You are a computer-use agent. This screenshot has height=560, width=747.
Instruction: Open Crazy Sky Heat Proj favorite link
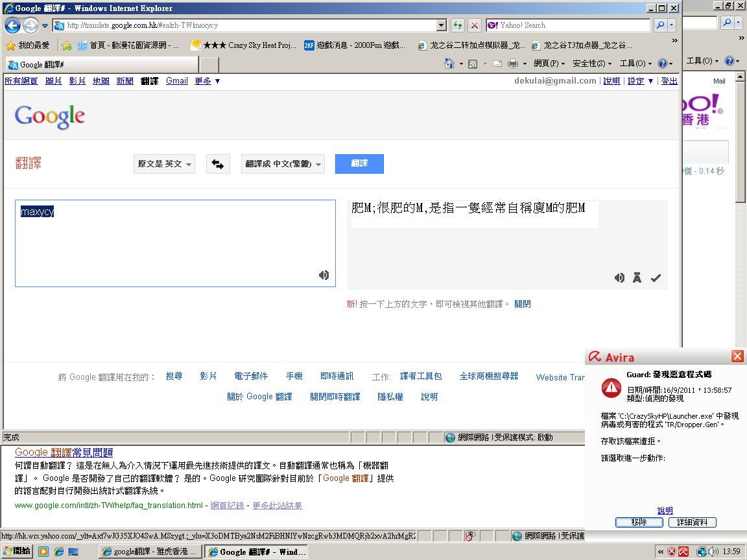tap(243, 45)
